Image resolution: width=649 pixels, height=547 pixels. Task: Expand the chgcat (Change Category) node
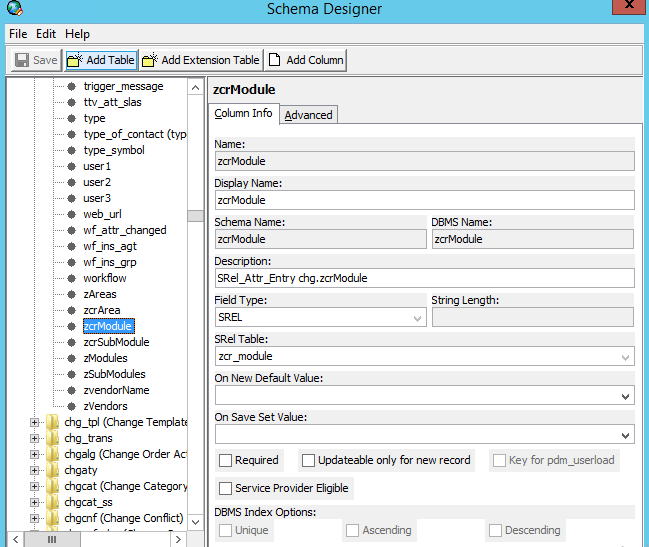[34, 486]
